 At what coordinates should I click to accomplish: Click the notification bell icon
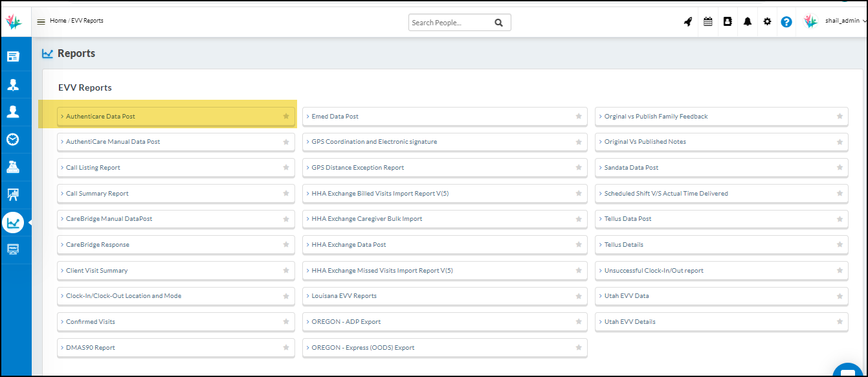pos(748,21)
